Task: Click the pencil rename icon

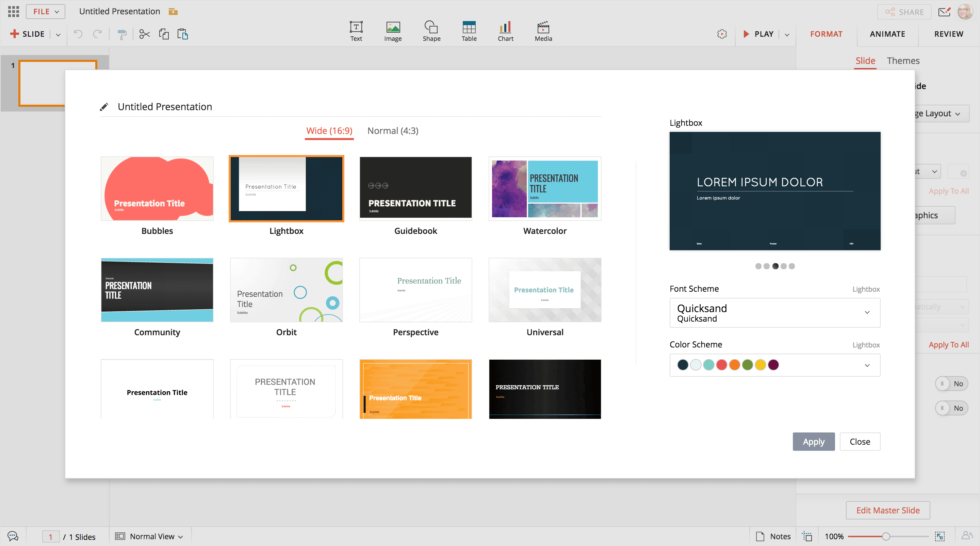Action: tap(104, 107)
